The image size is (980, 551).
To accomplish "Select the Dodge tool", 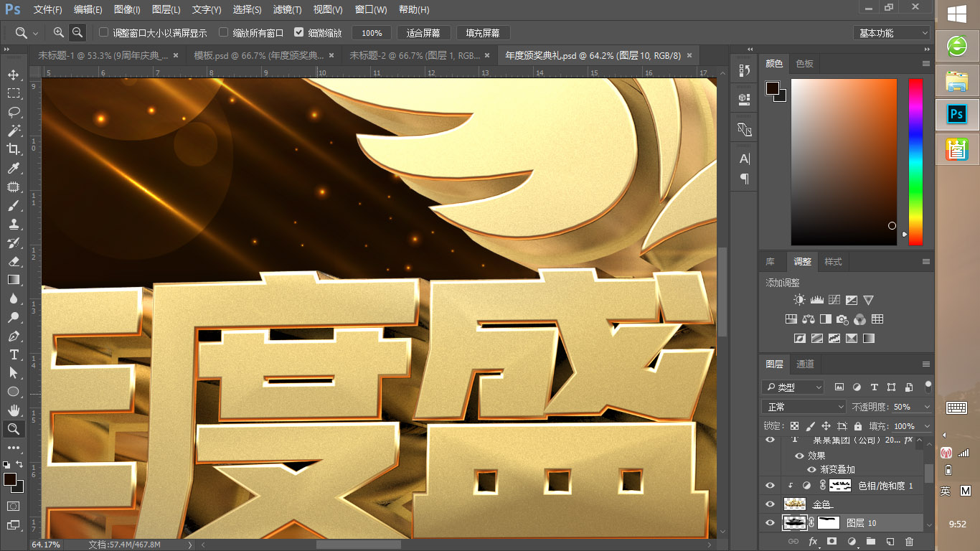I will 14,317.
